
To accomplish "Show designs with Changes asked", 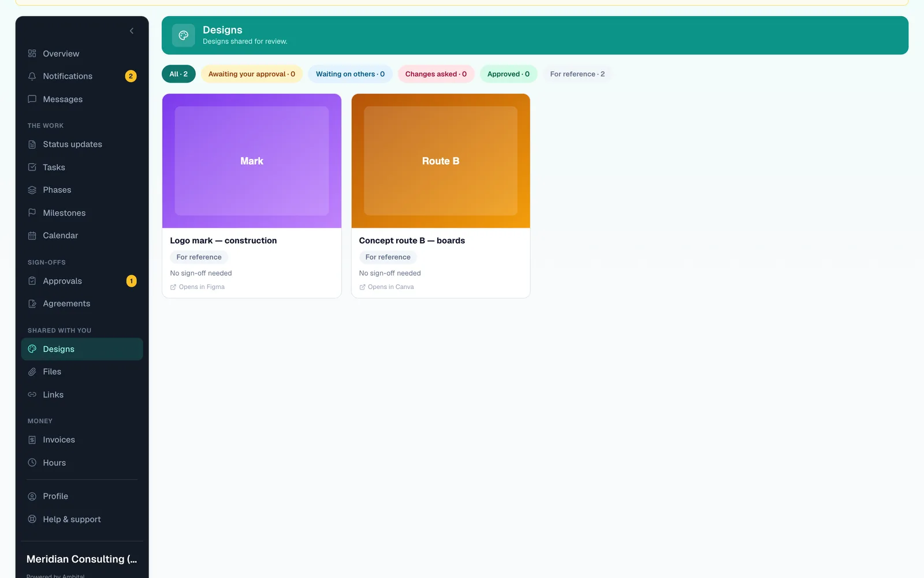I will [x=436, y=74].
